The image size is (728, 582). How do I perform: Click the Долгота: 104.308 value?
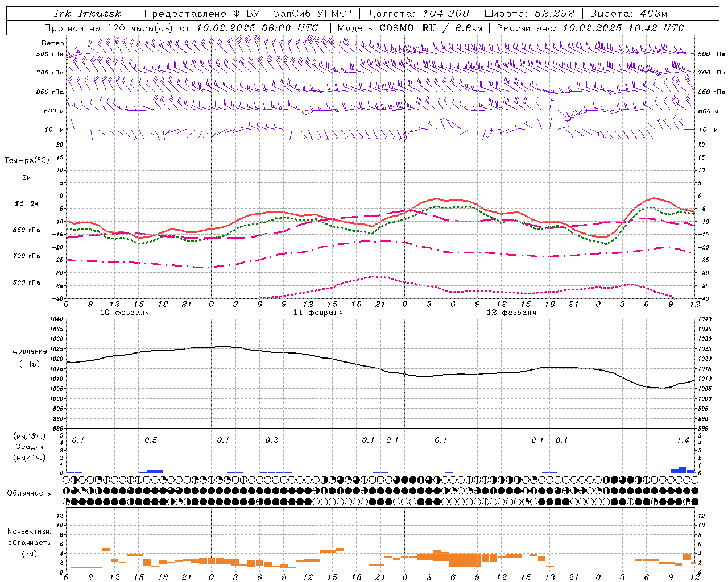click(419, 14)
